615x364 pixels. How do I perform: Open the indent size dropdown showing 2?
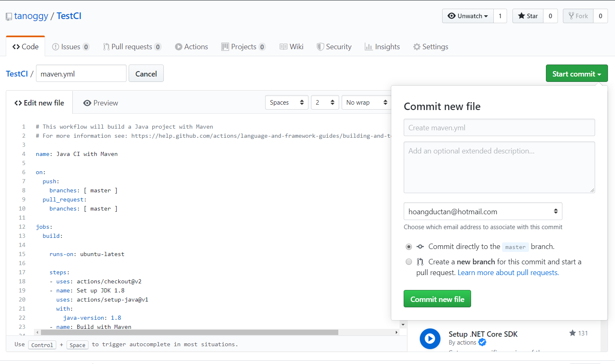[x=325, y=103]
